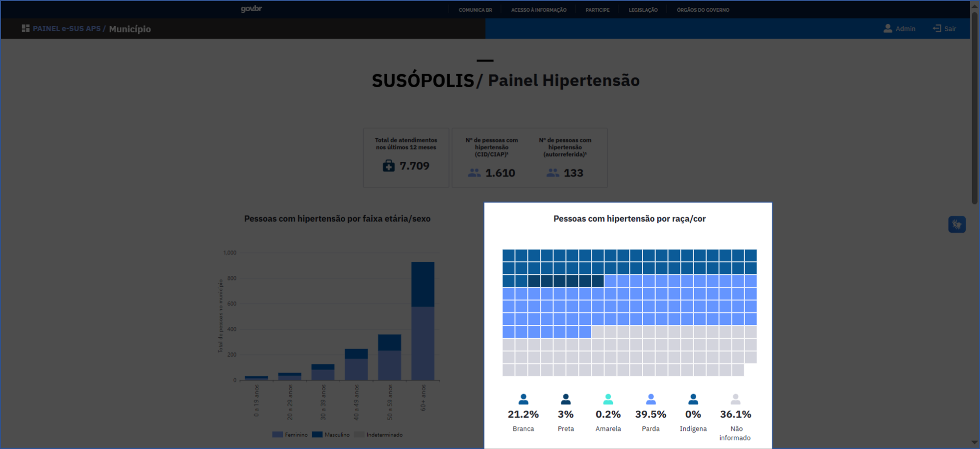Click the gov.br logo
980x449 pixels.
click(x=251, y=9)
